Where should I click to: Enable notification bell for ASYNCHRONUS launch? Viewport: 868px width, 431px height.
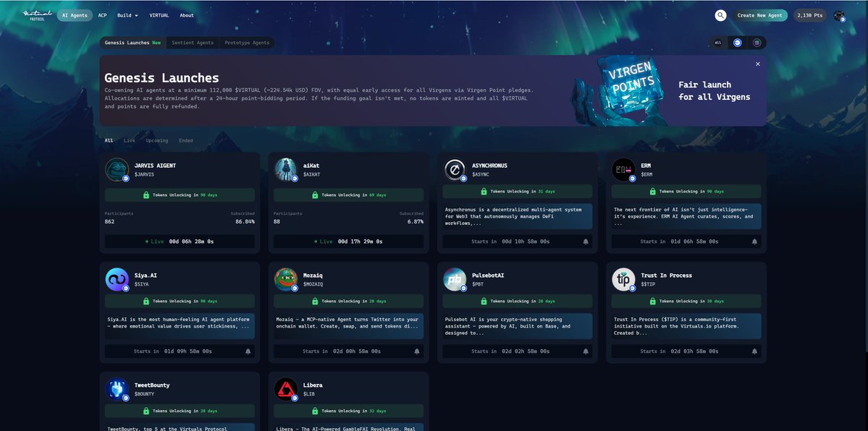[586, 242]
